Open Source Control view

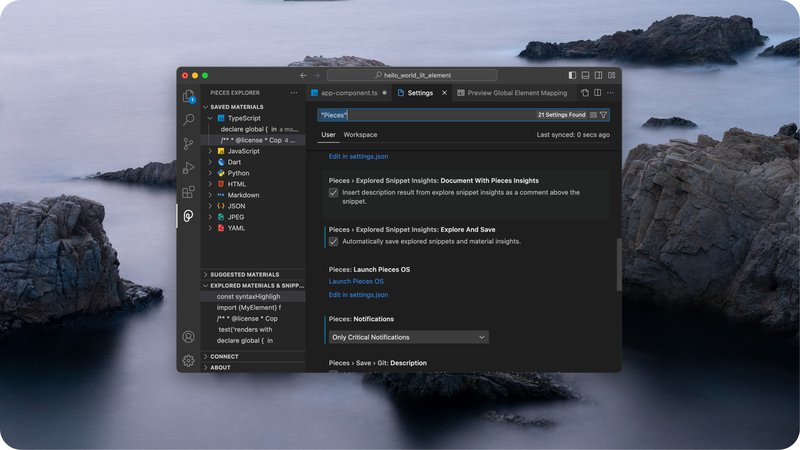click(x=188, y=144)
